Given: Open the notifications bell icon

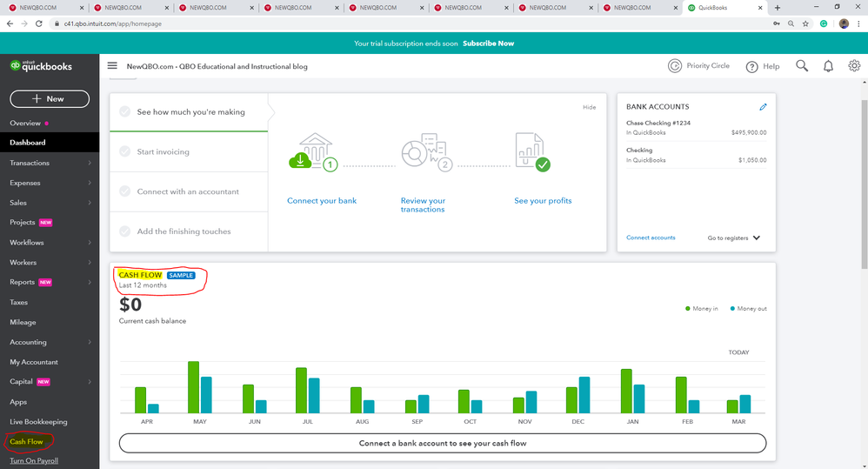Looking at the screenshot, I should pyautogui.click(x=828, y=66).
